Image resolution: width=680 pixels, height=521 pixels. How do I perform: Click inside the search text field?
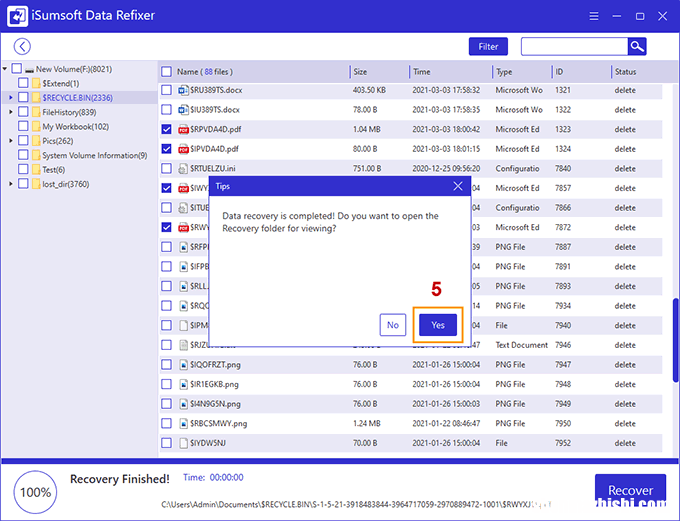tap(574, 47)
